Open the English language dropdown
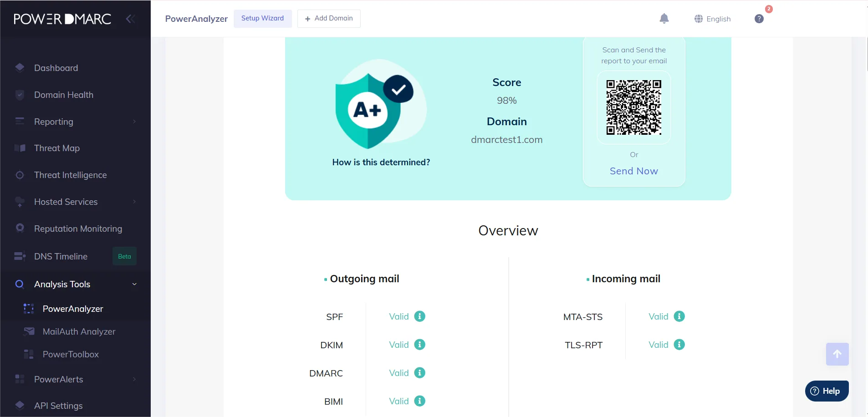868x417 pixels. coord(713,19)
